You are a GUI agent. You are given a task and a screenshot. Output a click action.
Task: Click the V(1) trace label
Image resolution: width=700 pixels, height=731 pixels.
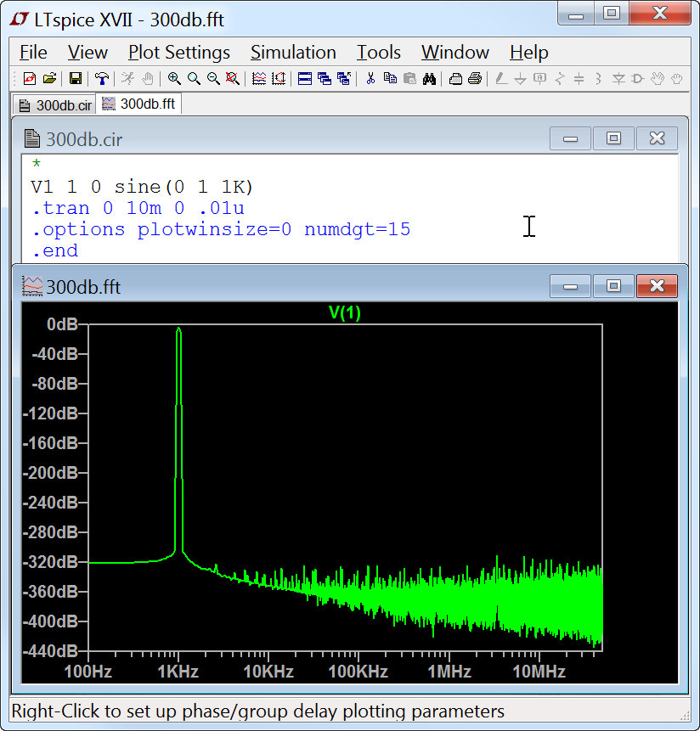coord(345,312)
